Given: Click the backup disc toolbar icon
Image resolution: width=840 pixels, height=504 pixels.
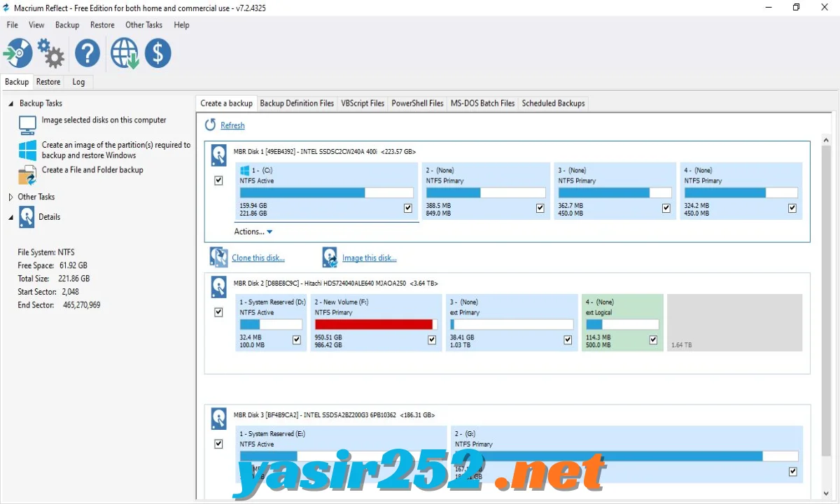Looking at the screenshot, I should pyautogui.click(x=17, y=53).
